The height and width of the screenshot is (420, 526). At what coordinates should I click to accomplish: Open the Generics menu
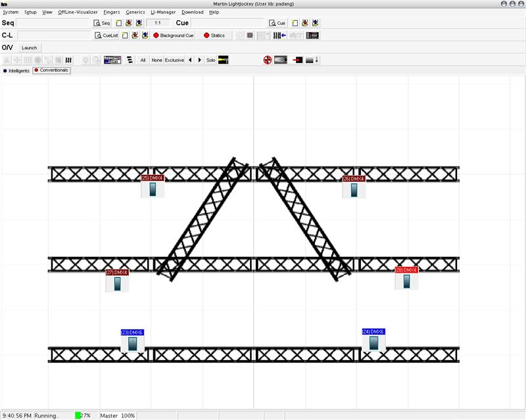pos(135,12)
